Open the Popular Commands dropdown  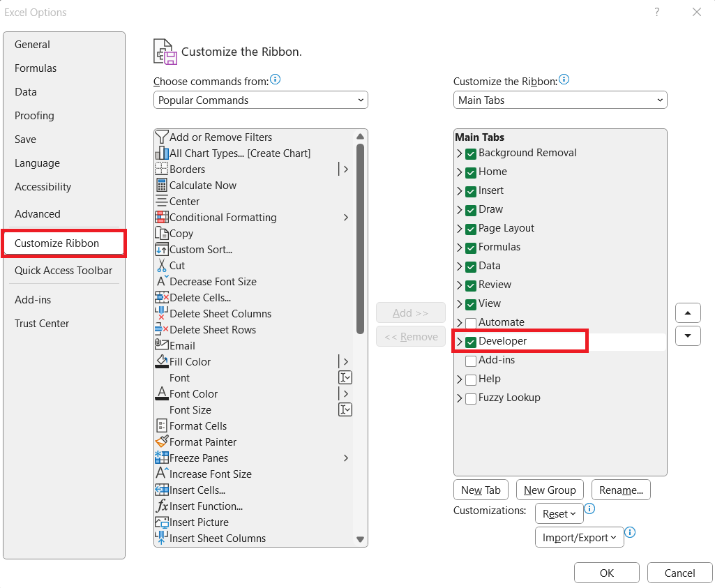(x=260, y=100)
